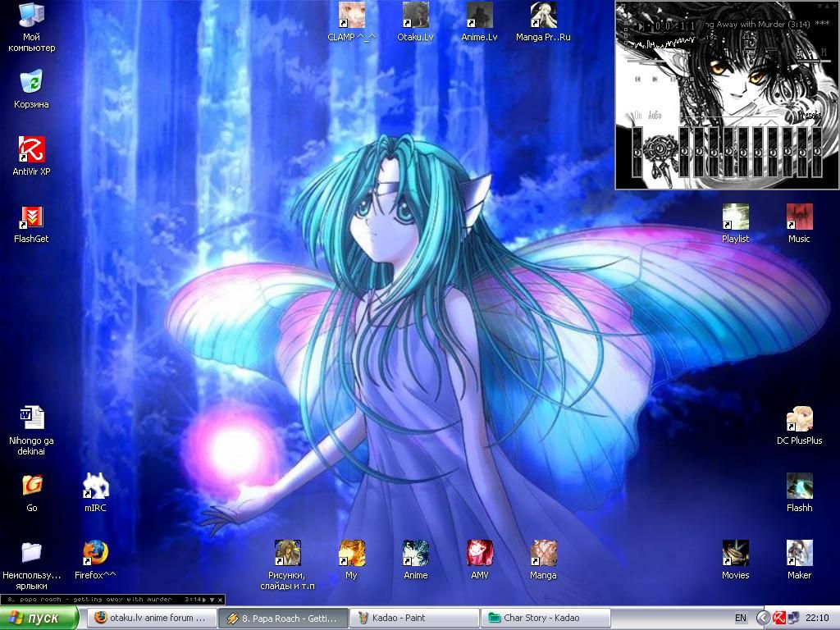Open the Manga Pr..Ru desktop shortcut
This screenshot has height=630, width=840.
[543, 22]
